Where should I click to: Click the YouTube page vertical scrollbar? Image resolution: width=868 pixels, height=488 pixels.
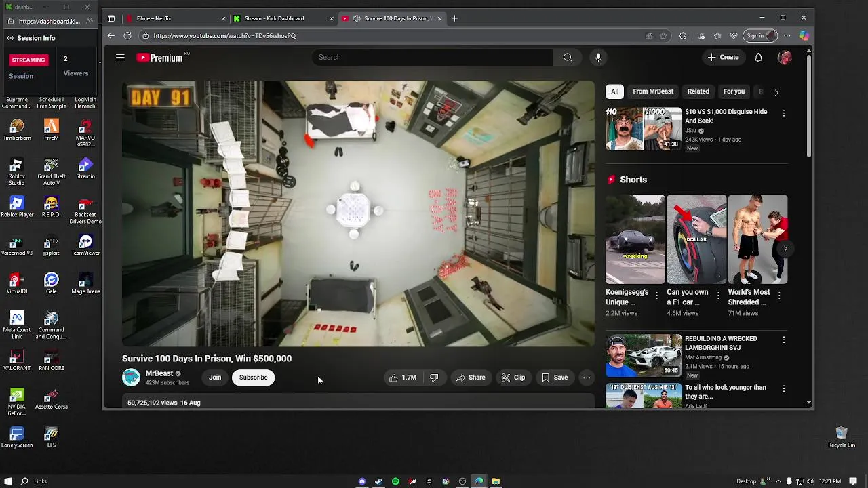pyautogui.click(x=808, y=105)
